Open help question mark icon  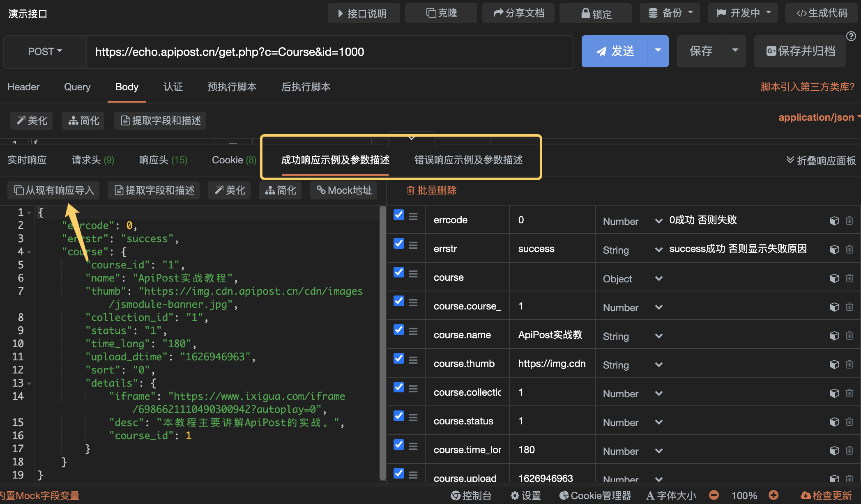point(851,36)
